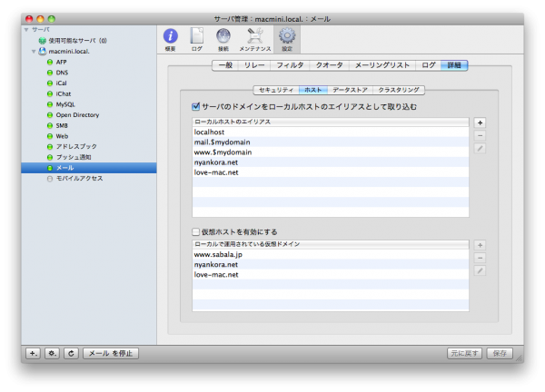Switch to the 一般 tab
545x392 pixels.
225,65
